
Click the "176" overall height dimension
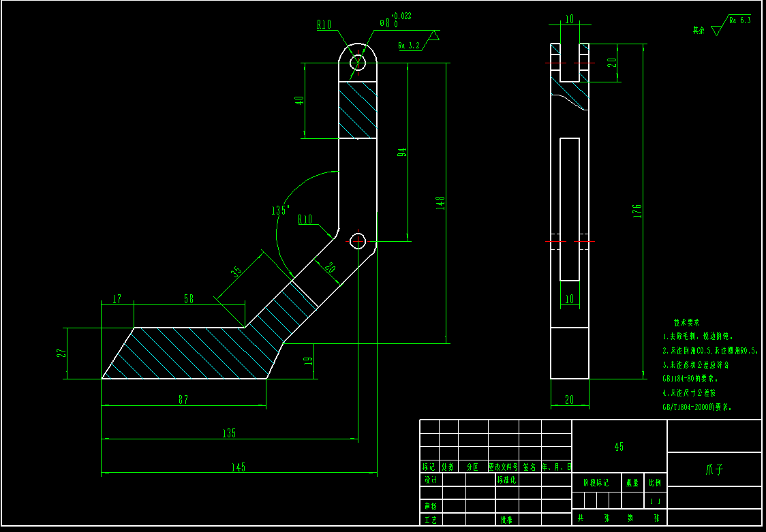637,211
